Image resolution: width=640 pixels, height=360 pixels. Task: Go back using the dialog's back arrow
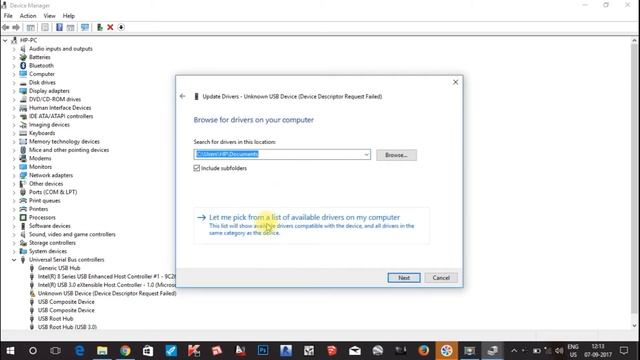tap(182, 96)
